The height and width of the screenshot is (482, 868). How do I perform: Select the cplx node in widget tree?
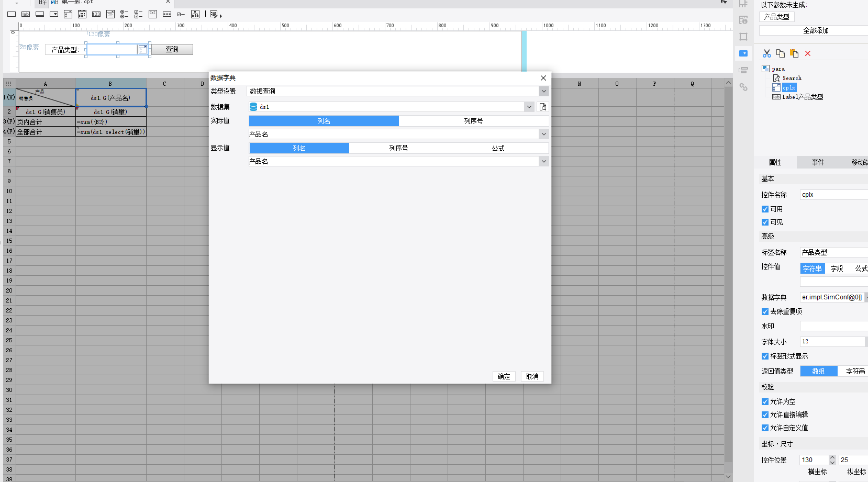click(789, 88)
